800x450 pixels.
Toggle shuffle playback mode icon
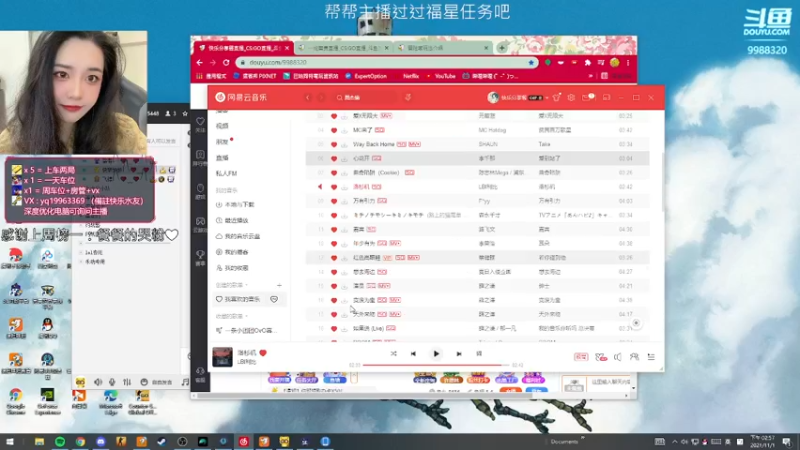tap(393, 354)
